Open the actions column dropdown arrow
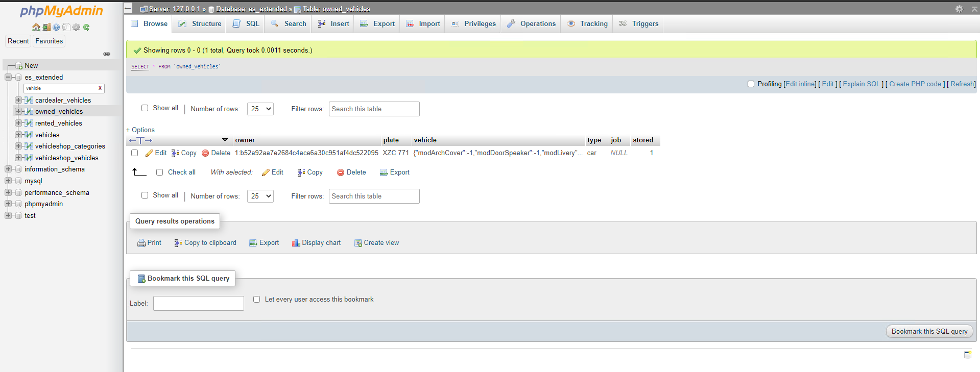980x372 pixels. point(225,140)
